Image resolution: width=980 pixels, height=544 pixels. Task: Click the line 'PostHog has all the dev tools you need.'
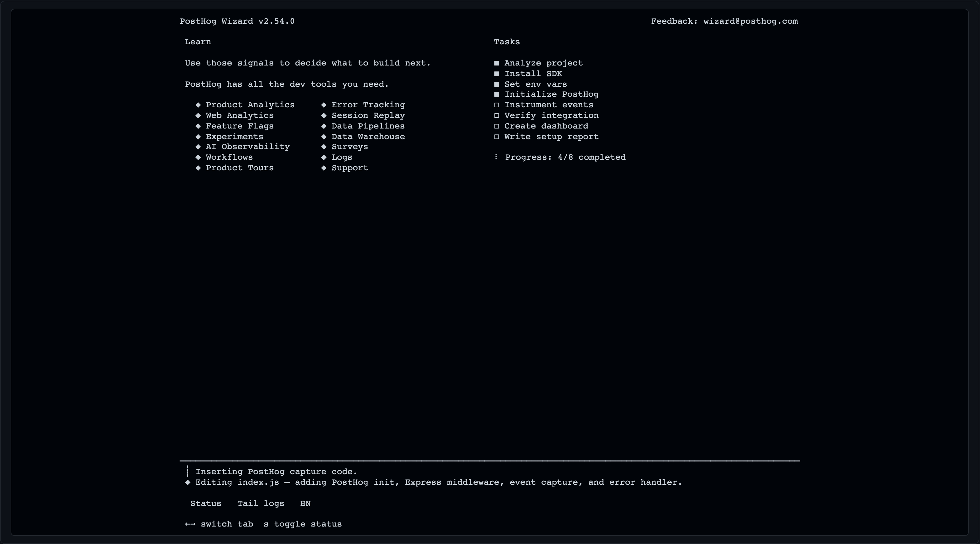pyautogui.click(x=287, y=85)
